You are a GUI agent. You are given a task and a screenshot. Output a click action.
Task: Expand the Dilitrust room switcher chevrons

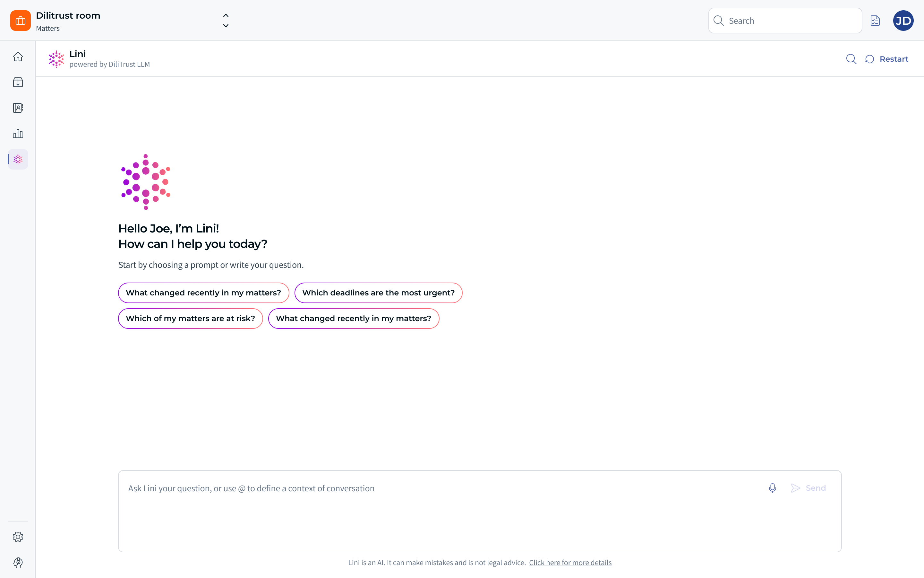[x=226, y=21]
